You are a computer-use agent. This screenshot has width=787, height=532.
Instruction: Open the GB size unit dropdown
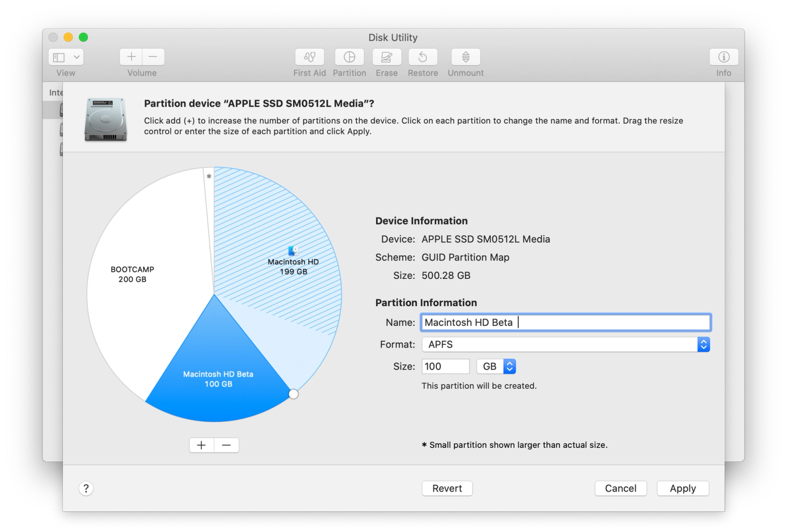tap(496, 366)
